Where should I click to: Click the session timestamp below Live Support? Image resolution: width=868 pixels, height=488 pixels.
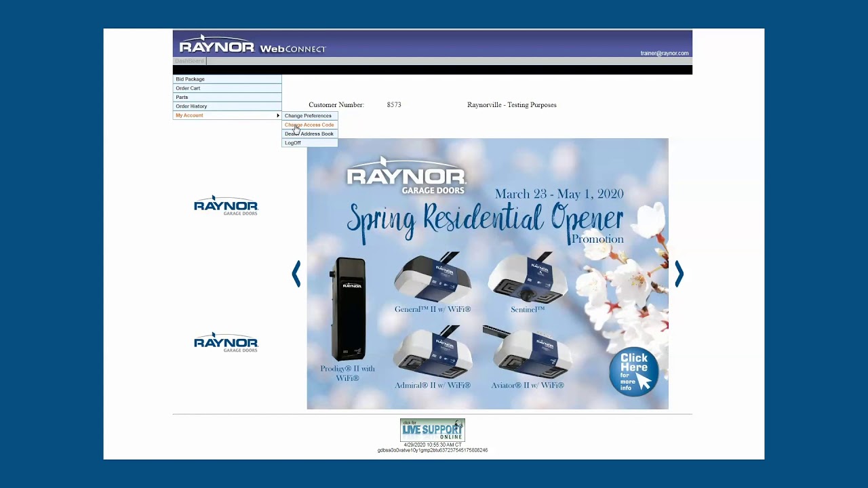click(433, 445)
